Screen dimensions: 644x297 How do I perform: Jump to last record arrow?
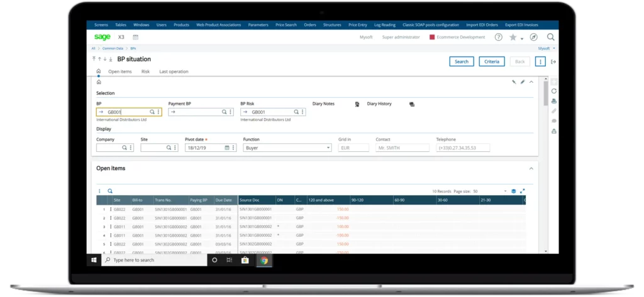111,60
